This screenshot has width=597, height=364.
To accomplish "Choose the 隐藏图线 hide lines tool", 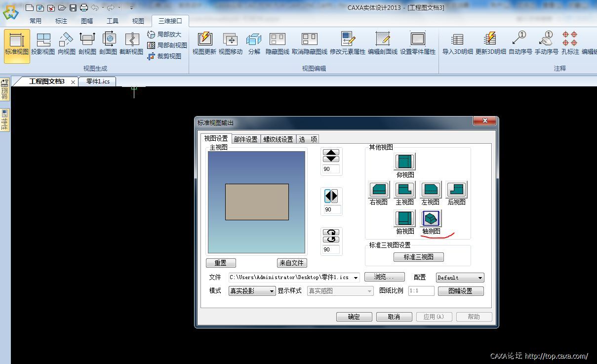I will [278, 44].
